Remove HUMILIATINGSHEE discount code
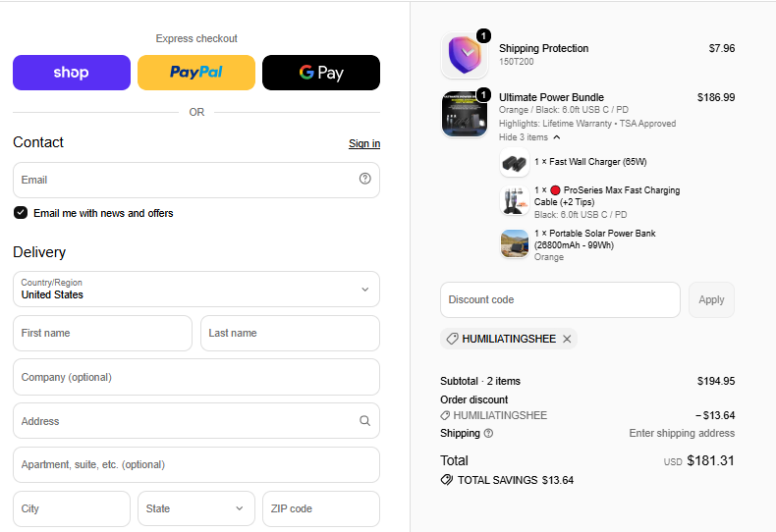776x532 pixels. click(x=567, y=340)
